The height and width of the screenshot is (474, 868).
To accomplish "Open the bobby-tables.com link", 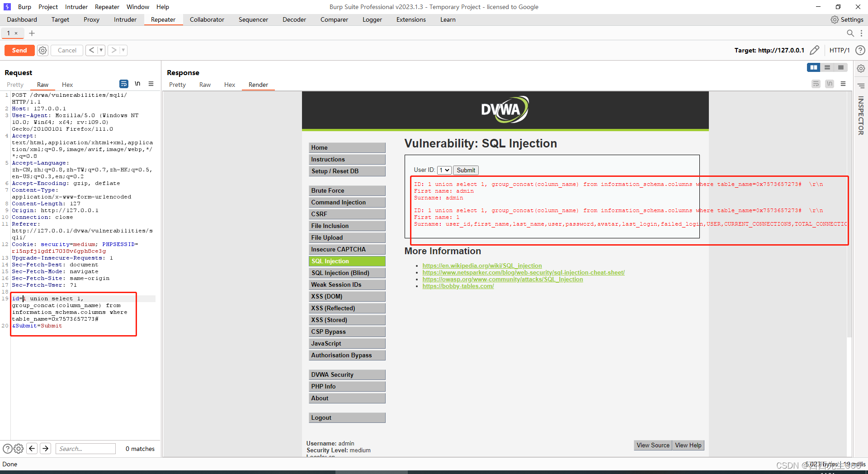I will point(458,286).
